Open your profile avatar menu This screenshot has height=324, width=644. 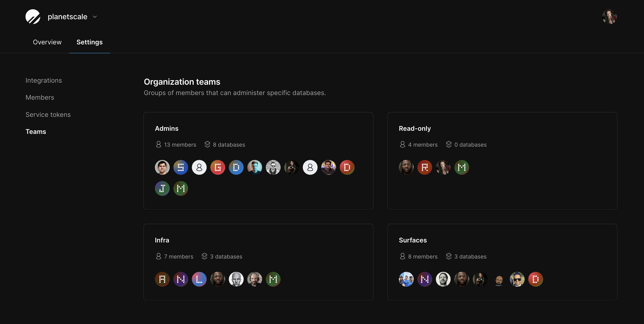coord(609,16)
